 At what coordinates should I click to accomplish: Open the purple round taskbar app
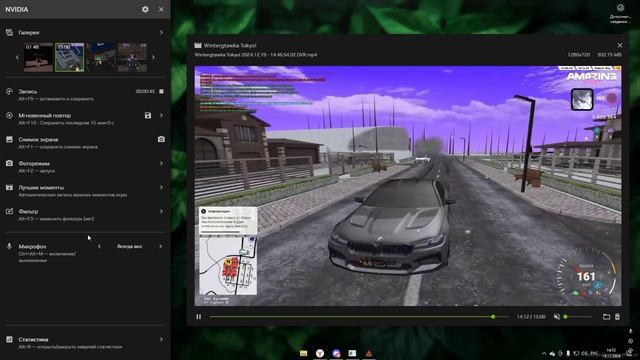pos(336,353)
